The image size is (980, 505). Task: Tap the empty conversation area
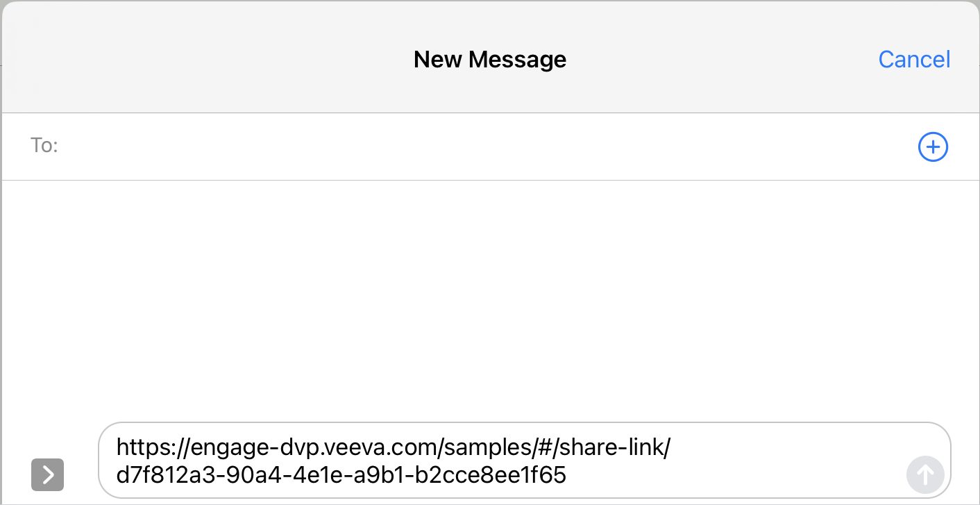click(x=489, y=299)
